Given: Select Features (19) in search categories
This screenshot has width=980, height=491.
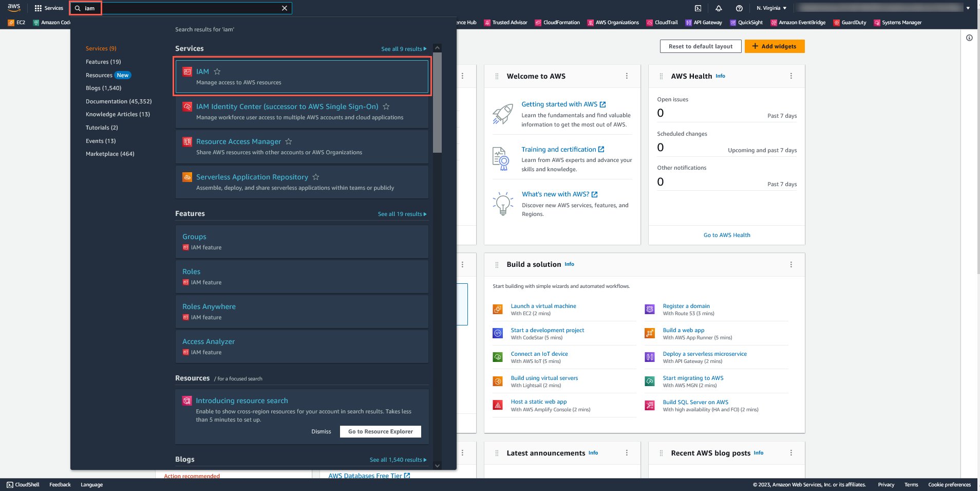Looking at the screenshot, I should coord(103,62).
